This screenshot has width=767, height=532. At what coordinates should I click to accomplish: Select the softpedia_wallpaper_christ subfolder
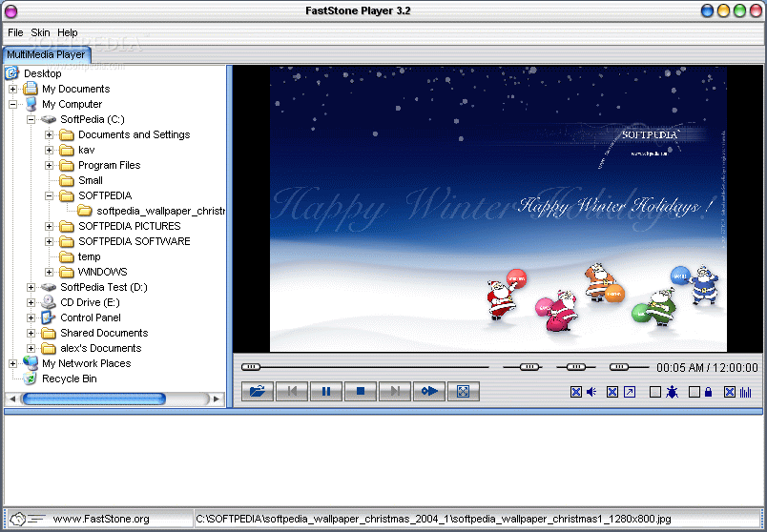click(x=161, y=211)
